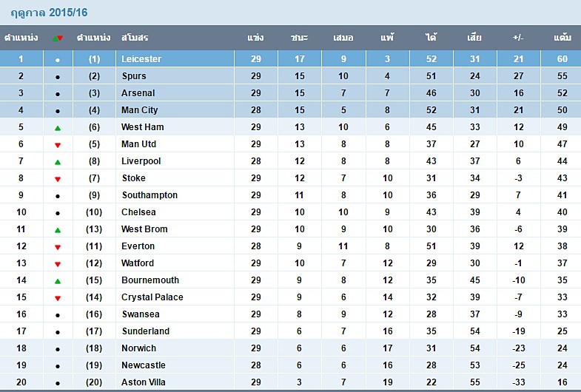
Task: Click the +/- goal difference header
Action: pos(518,38)
